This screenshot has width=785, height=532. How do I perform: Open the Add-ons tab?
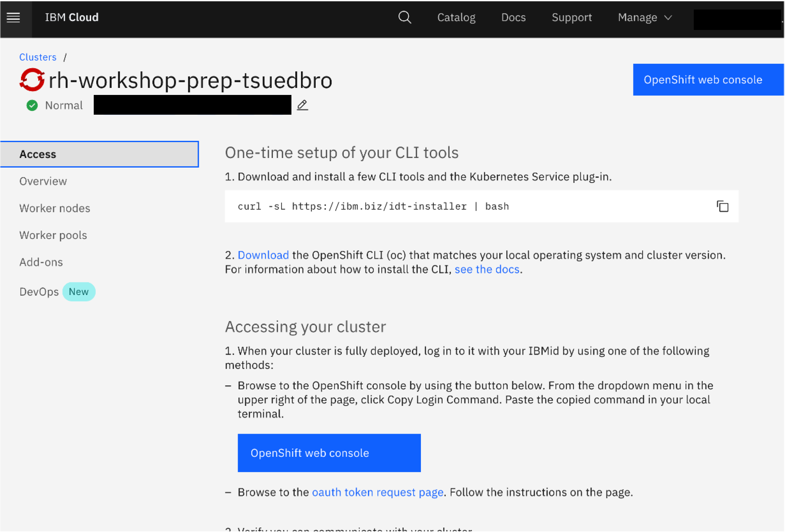[41, 262]
